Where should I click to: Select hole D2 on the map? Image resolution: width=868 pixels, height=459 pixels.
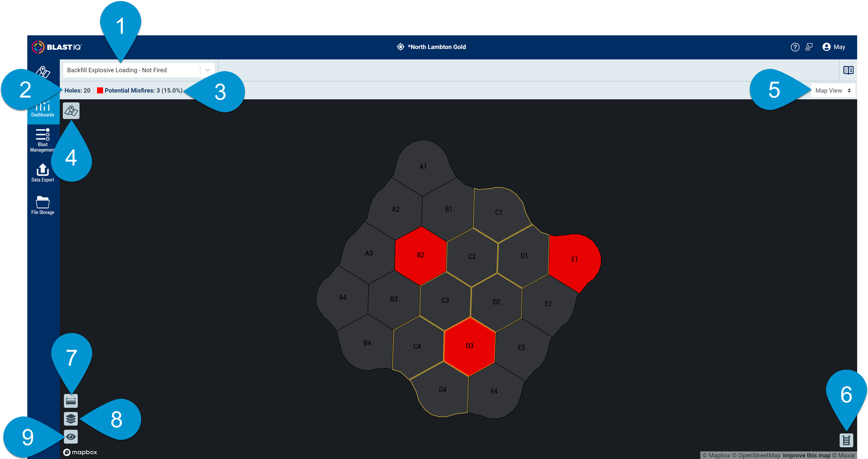[x=497, y=302]
